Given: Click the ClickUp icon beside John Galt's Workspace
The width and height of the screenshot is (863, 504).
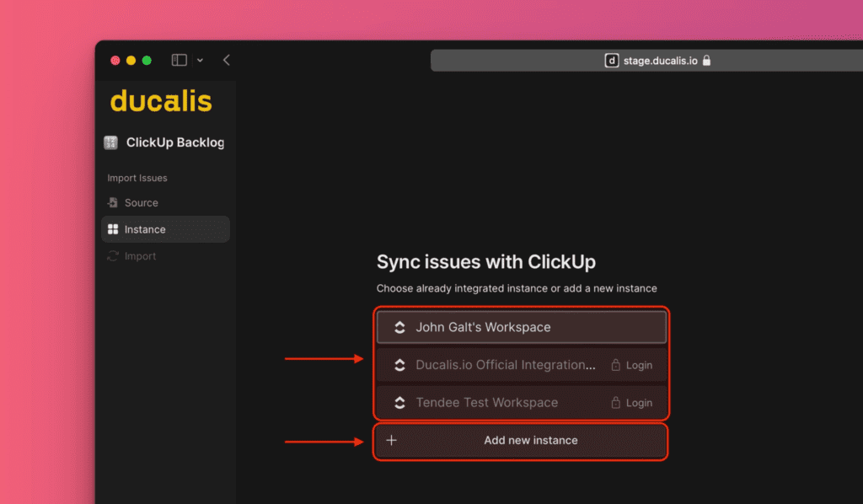Looking at the screenshot, I should [400, 327].
